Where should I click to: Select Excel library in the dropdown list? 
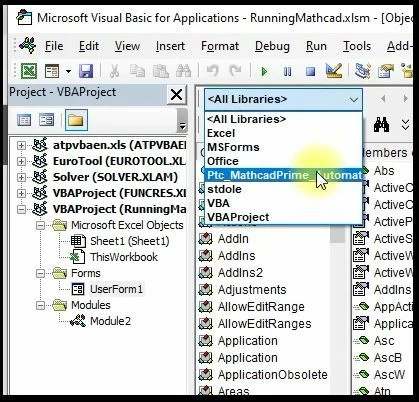point(283,133)
